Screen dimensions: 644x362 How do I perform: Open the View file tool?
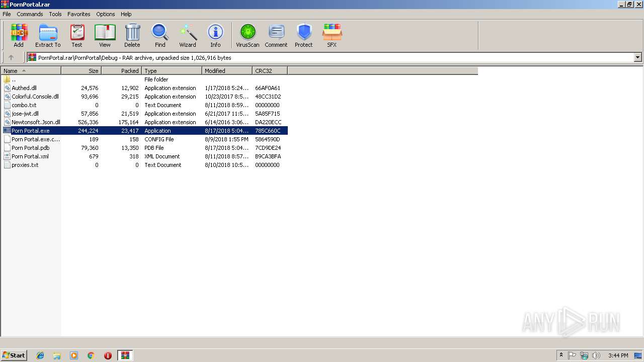click(x=105, y=35)
